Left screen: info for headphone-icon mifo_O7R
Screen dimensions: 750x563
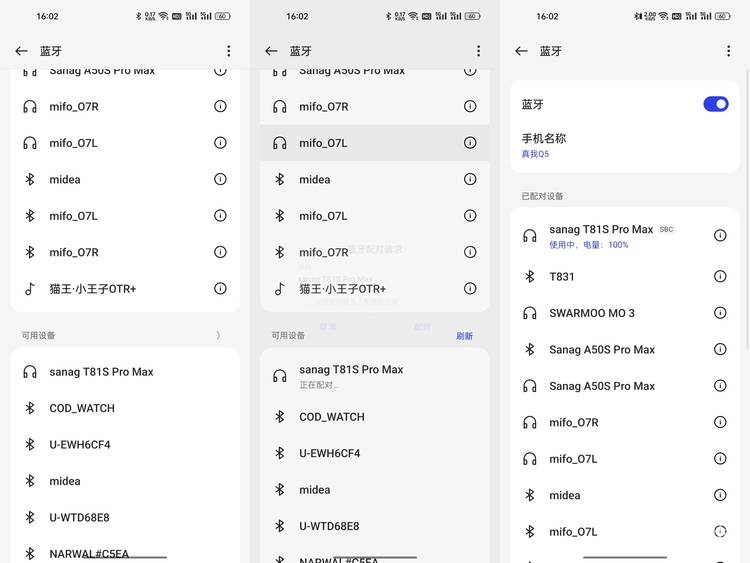[x=220, y=106]
